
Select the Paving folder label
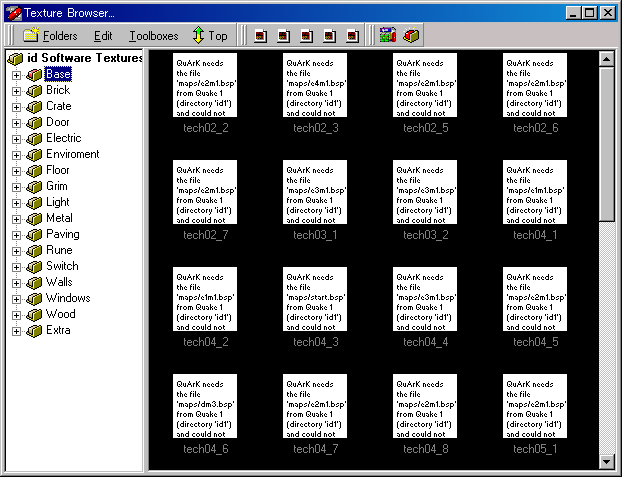click(x=63, y=234)
